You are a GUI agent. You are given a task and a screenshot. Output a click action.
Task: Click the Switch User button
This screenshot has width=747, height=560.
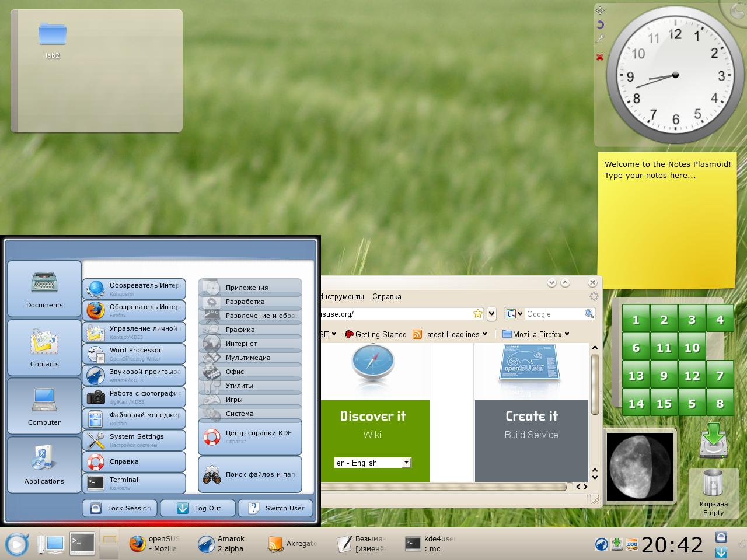[275, 508]
